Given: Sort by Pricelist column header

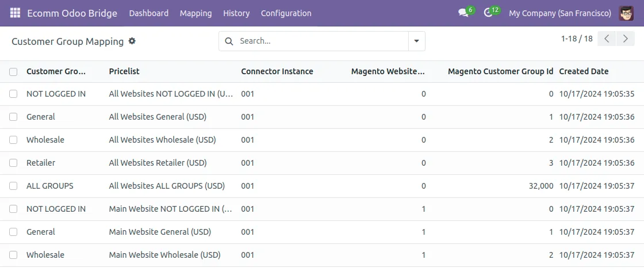Looking at the screenshot, I should coord(124,71).
